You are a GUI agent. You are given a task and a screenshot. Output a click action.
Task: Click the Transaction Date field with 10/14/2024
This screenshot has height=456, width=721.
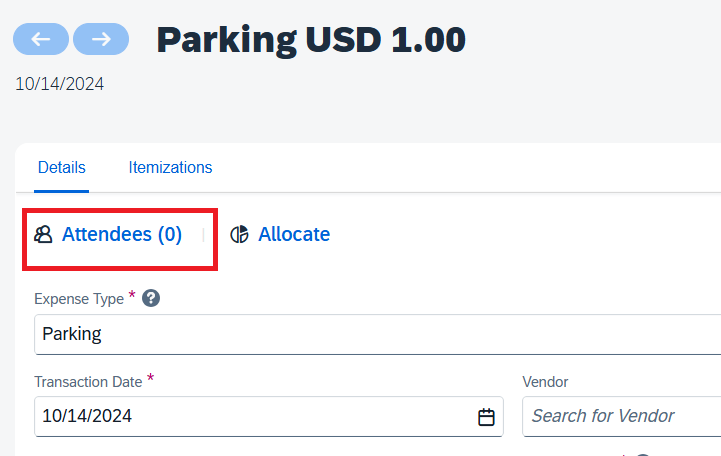[x=250, y=417]
